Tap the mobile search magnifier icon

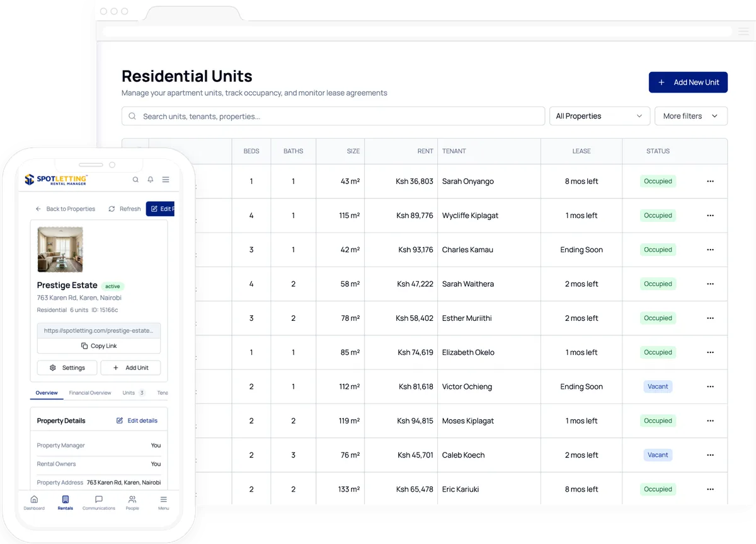click(x=135, y=180)
